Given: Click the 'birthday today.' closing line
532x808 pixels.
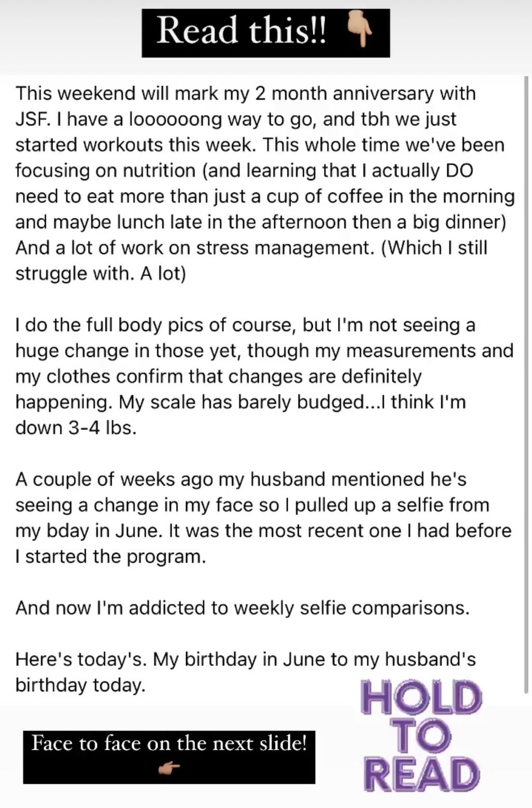Looking at the screenshot, I should tap(81, 685).
